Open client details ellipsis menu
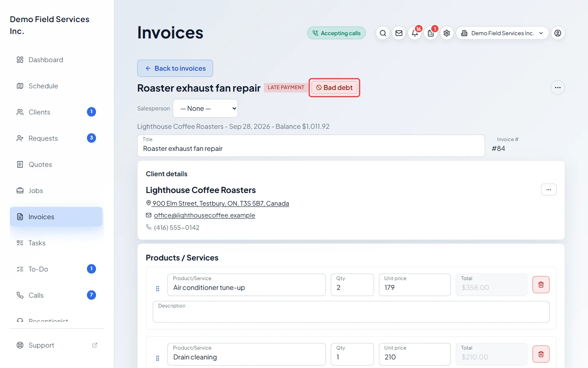 point(549,190)
